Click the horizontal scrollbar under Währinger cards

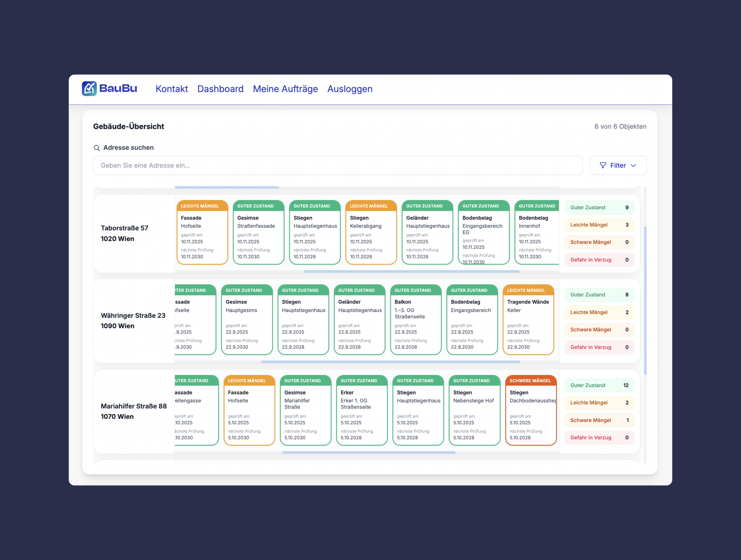390,362
